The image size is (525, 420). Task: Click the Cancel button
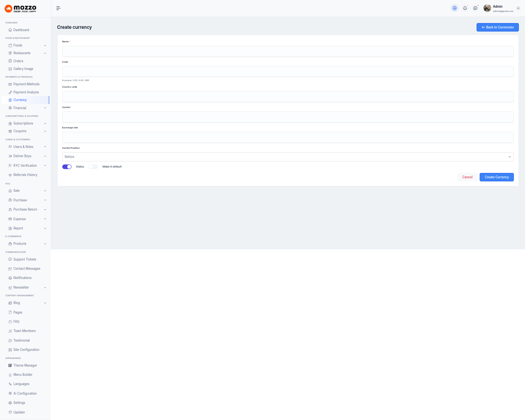(467, 177)
